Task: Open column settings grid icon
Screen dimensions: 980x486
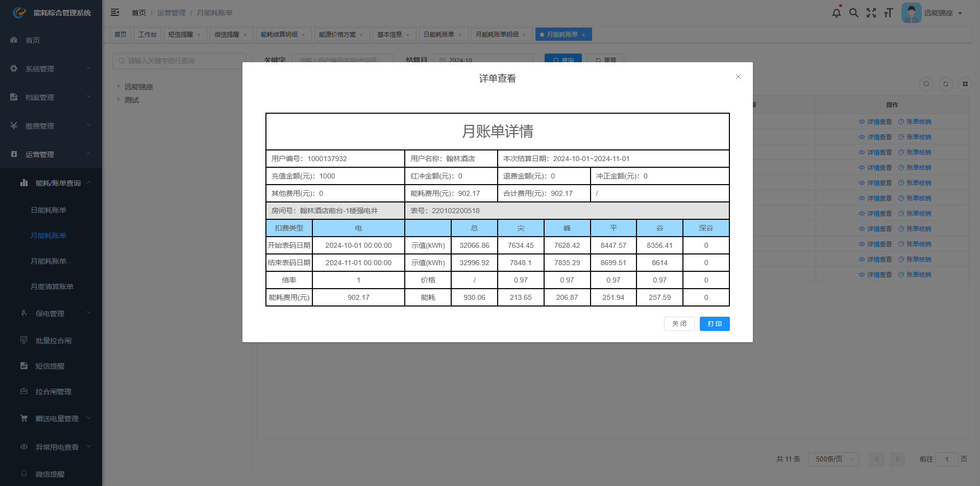Action: tap(965, 84)
